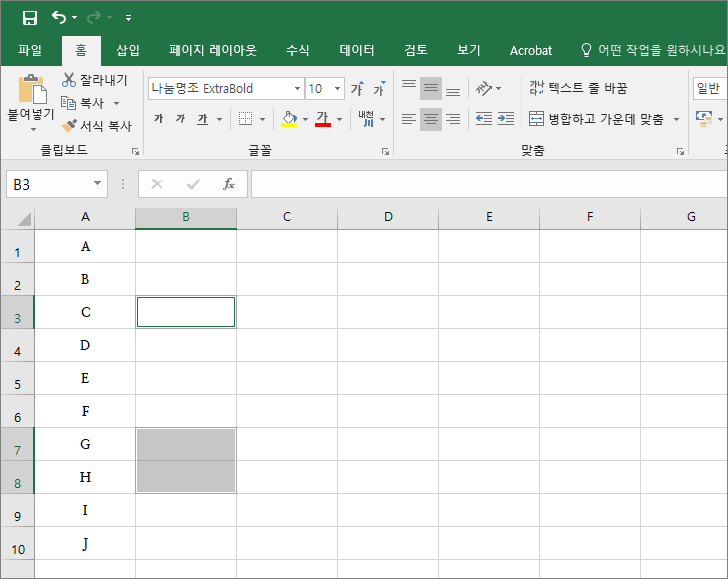
Task: Open merge and center dropdown arrow
Action: point(676,119)
